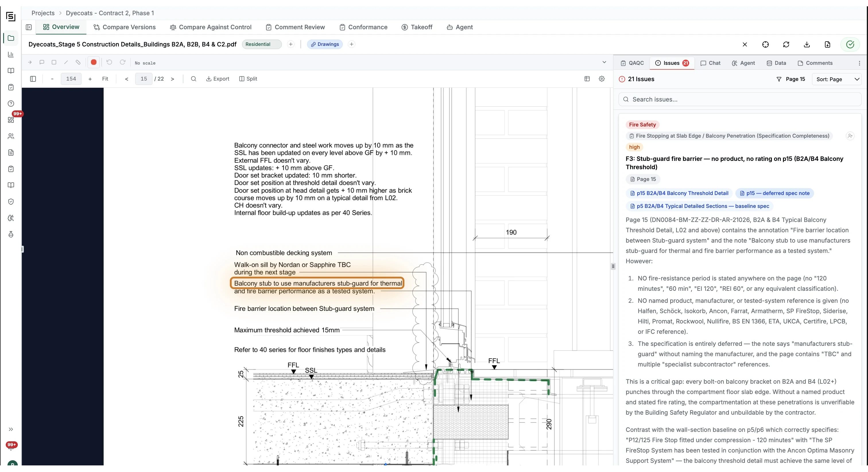Open the Comments panel tab
Viewport: 868px width, 472px height.
815,63
